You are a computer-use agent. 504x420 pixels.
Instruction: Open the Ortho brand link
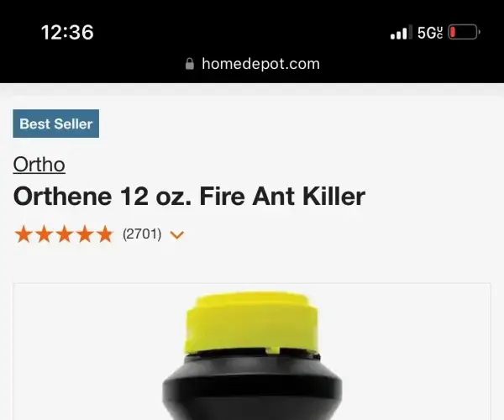[39, 165]
